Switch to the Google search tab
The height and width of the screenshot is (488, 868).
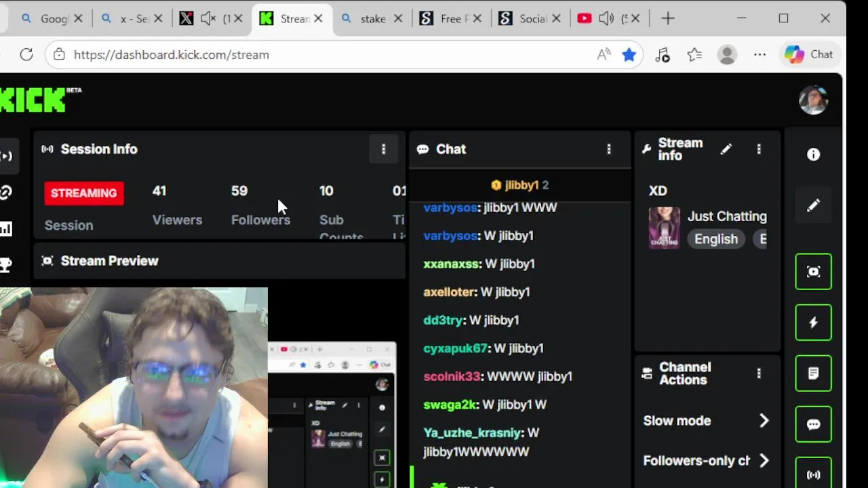click(x=54, y=19)
